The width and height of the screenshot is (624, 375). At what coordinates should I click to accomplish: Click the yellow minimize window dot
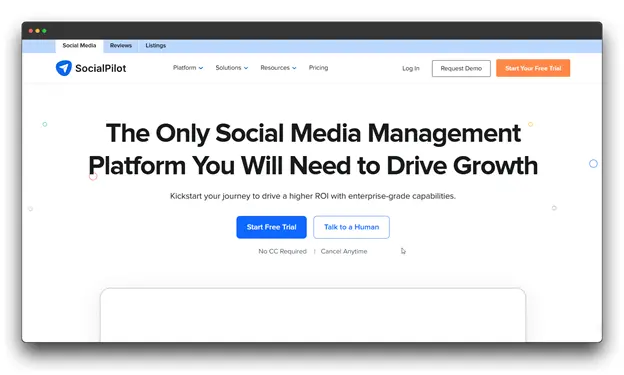pos(37,31)
